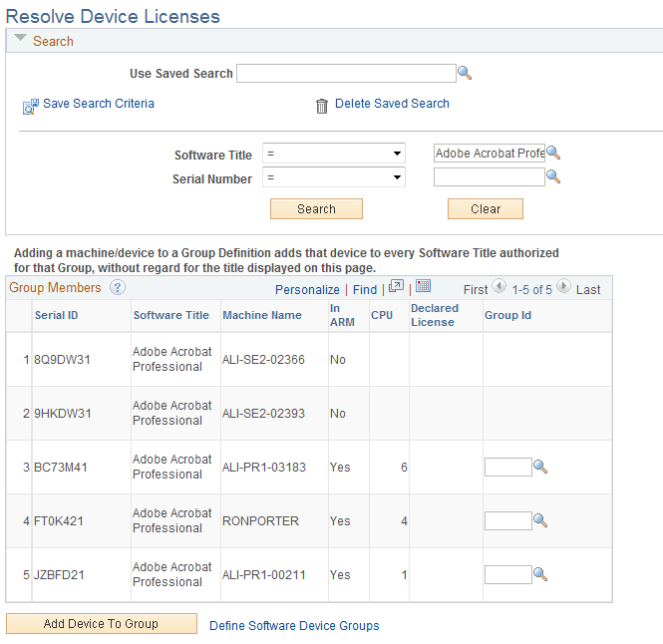Click the Search button

(x=316, y=209)
